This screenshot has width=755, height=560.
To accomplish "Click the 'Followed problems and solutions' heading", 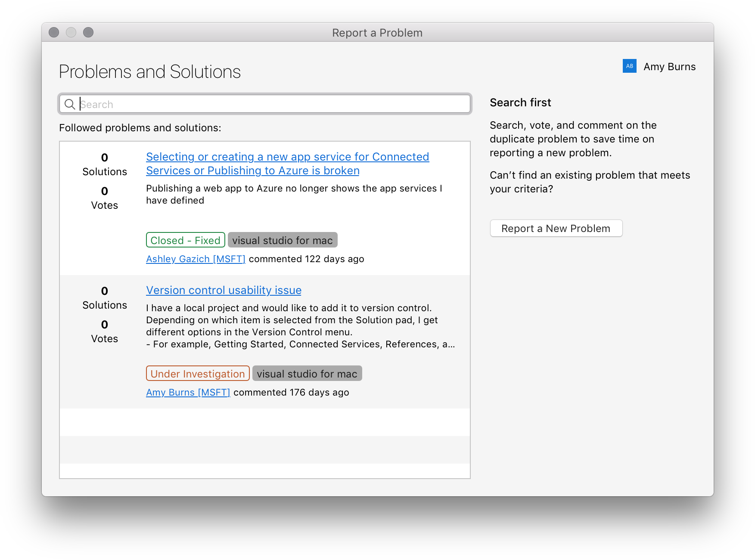I will 140,128.
